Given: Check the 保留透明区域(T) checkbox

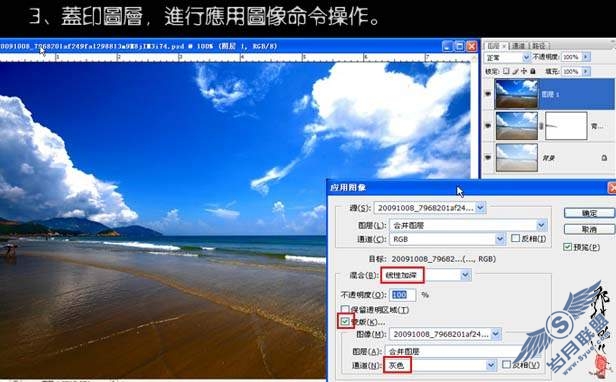Looking at the screenshot, I should [345, 310].
